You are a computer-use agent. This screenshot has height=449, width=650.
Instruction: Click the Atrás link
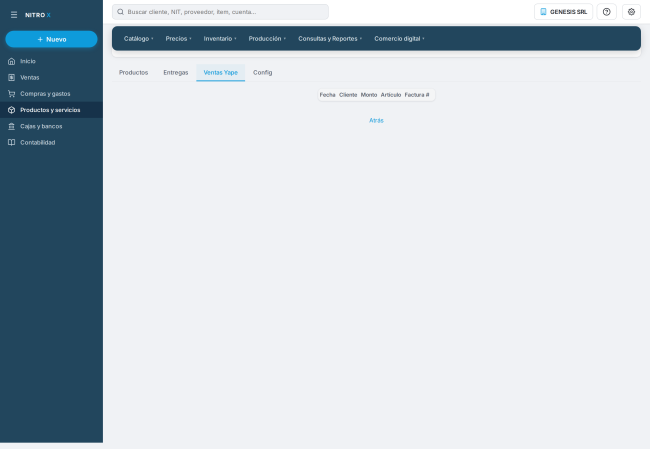click(376, 121)
